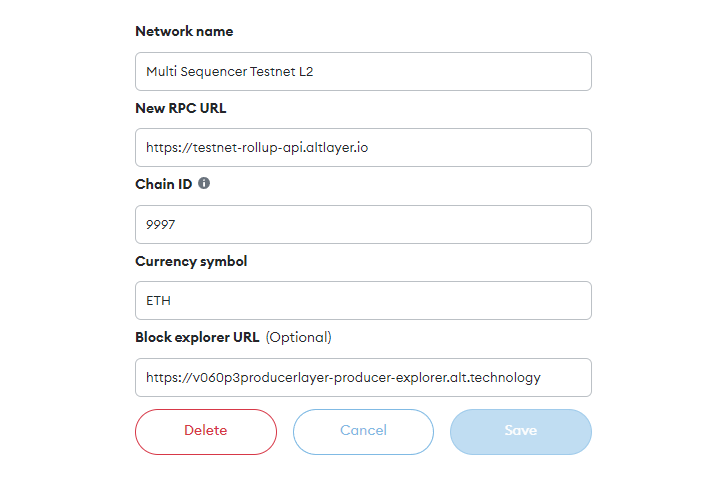
Task: Click the 'Network name' label
Action: coord(184,32)
